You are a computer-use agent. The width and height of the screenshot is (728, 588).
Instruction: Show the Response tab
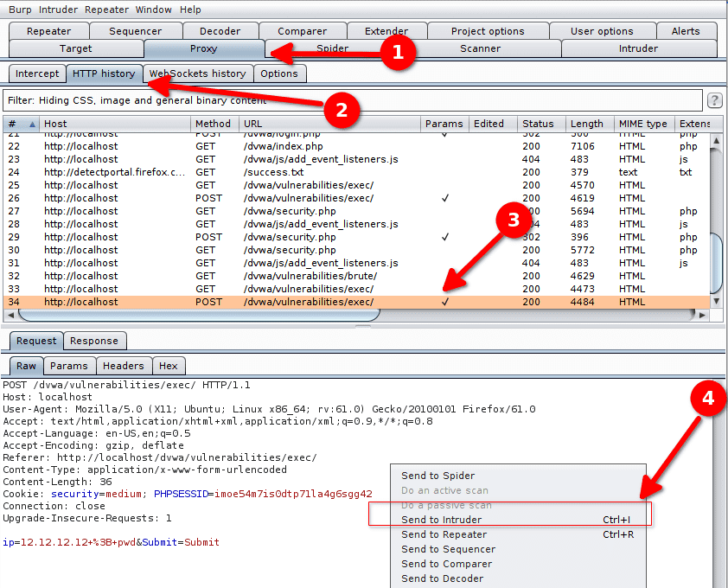[x=94, y=341]
